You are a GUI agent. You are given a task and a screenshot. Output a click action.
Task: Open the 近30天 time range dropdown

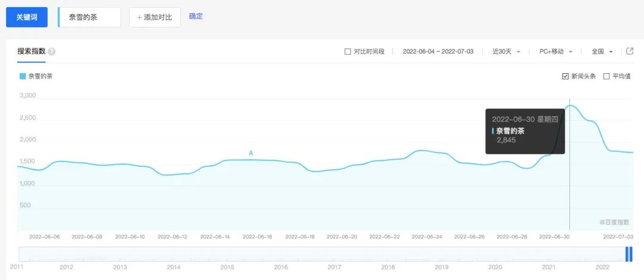[506, 52]
